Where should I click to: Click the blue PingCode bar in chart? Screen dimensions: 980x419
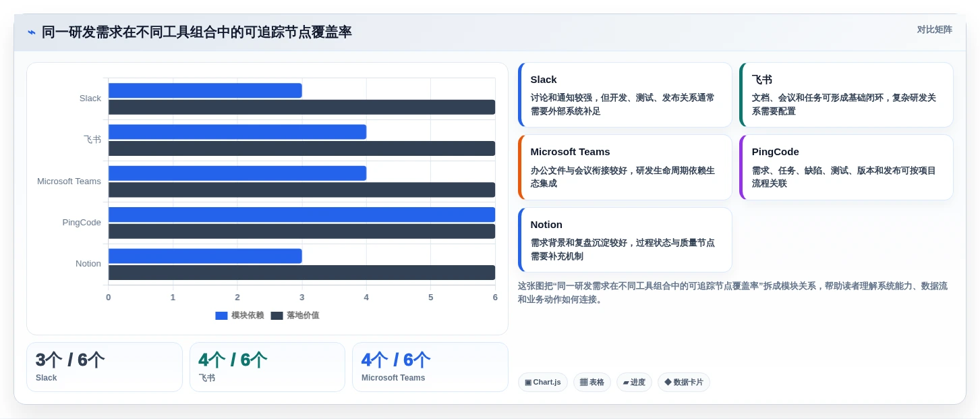point(301,215)
